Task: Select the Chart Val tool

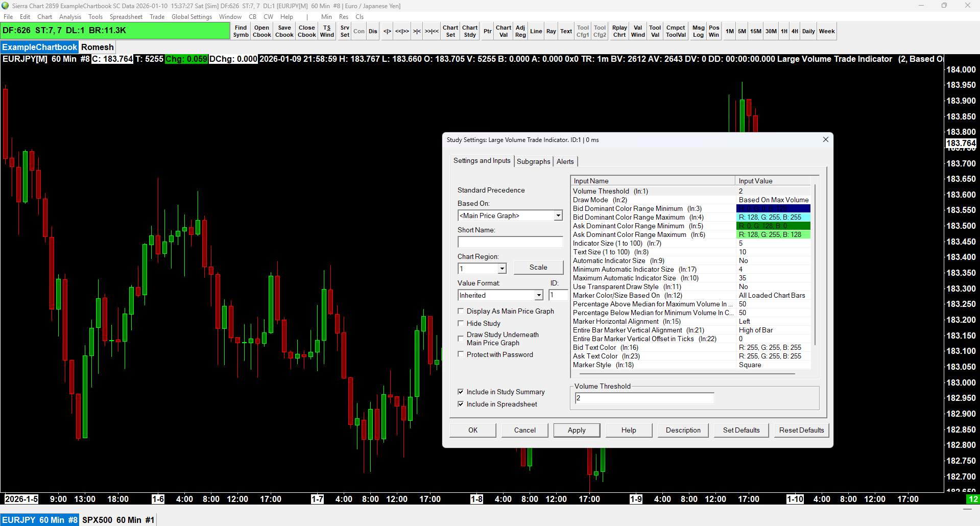Action: pyautogui.click(x=504, y=31)
